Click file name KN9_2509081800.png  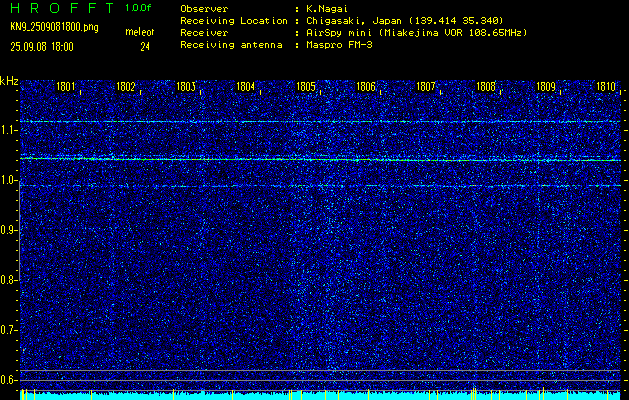[54, 27]
